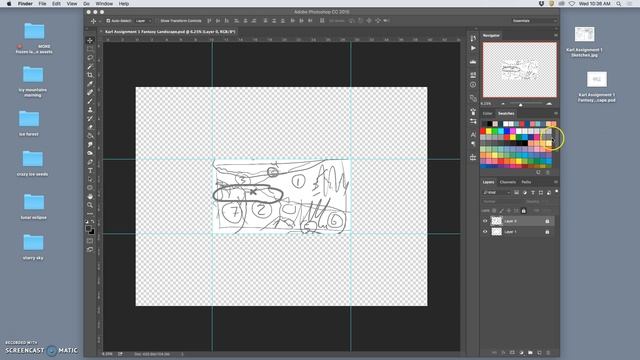The width and height of the screenshot is (640, 360).
Task: Switch to the Color tab
Action: point(487,113)
